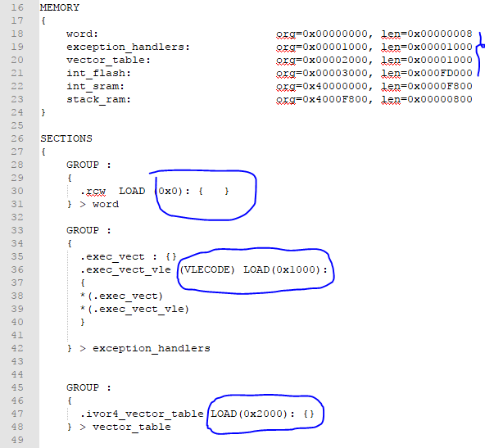Click the first GROUP : statement
Viewport: 485px width, 448px height.
point(88,165)
